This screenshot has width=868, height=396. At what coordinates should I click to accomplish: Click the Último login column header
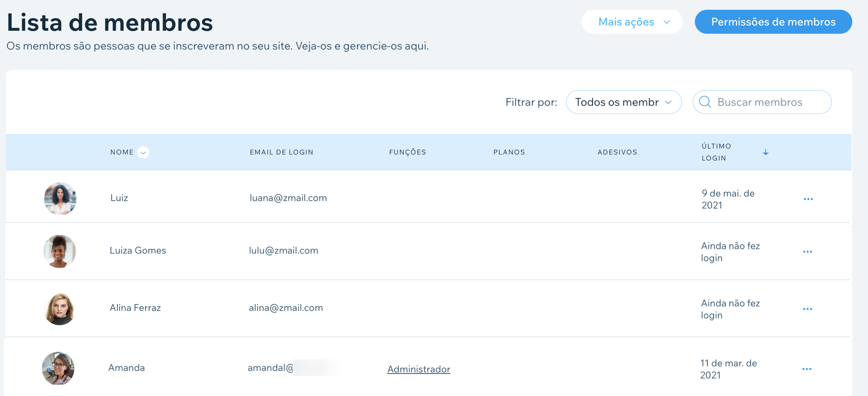pos(716,152)
